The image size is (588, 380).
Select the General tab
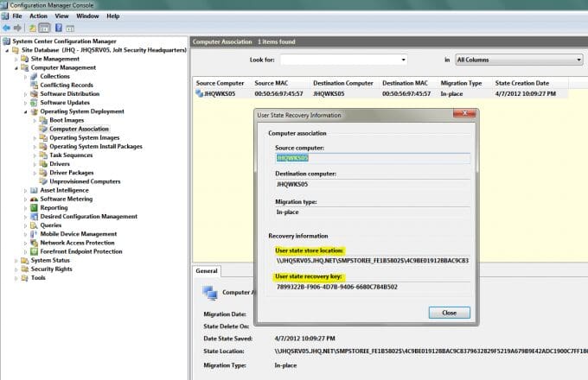(207, 270)
